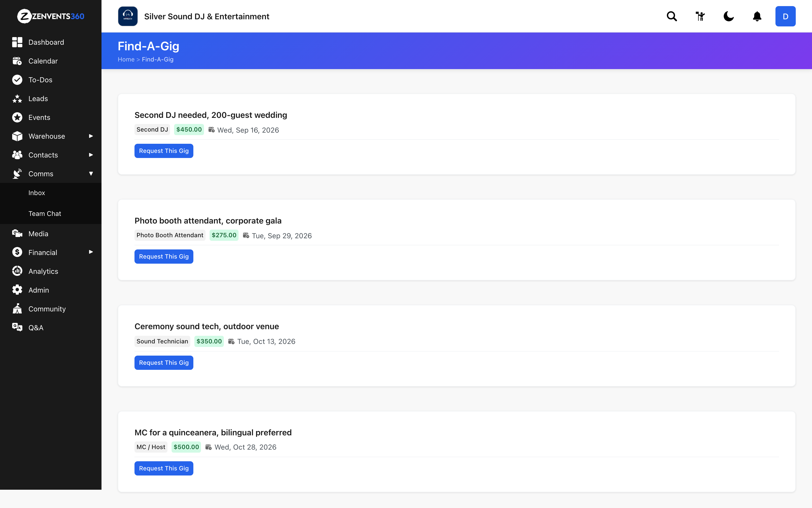Click the Comms satellite dish icon
Image resolution: width=812 pixels, height=508 pixels.
(x=17, y=174)
